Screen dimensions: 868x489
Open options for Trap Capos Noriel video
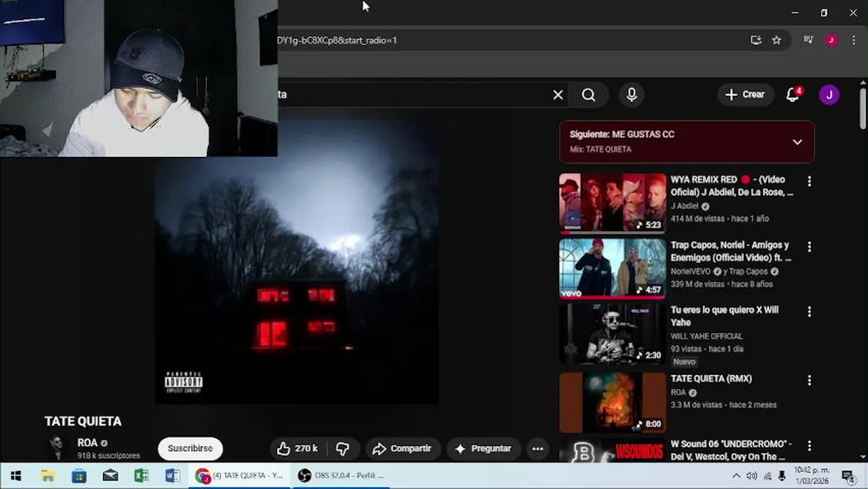tap(809, 247)
